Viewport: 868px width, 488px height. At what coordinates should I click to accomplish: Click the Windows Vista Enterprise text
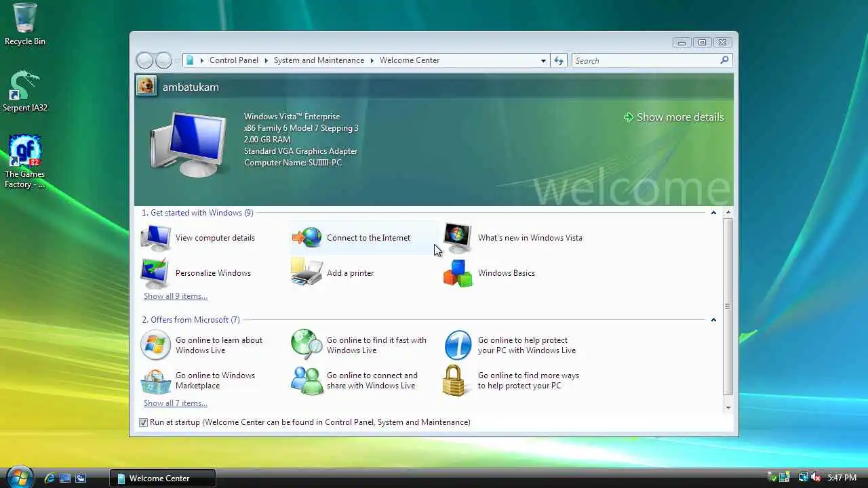click(x=292, y=117)
